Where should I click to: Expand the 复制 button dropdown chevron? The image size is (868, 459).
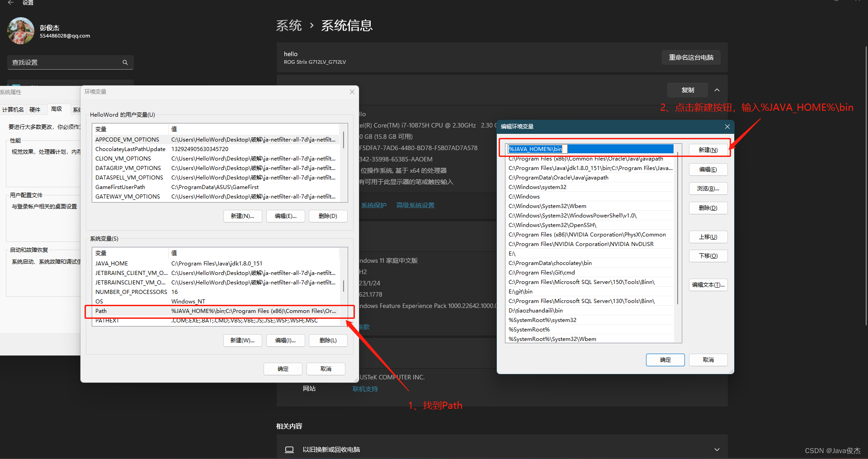[717, 90]
